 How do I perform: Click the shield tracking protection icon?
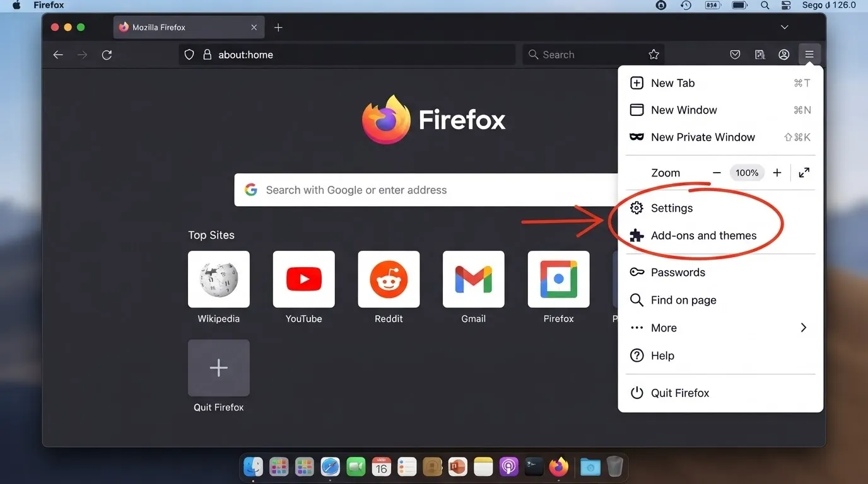[189, 55]
